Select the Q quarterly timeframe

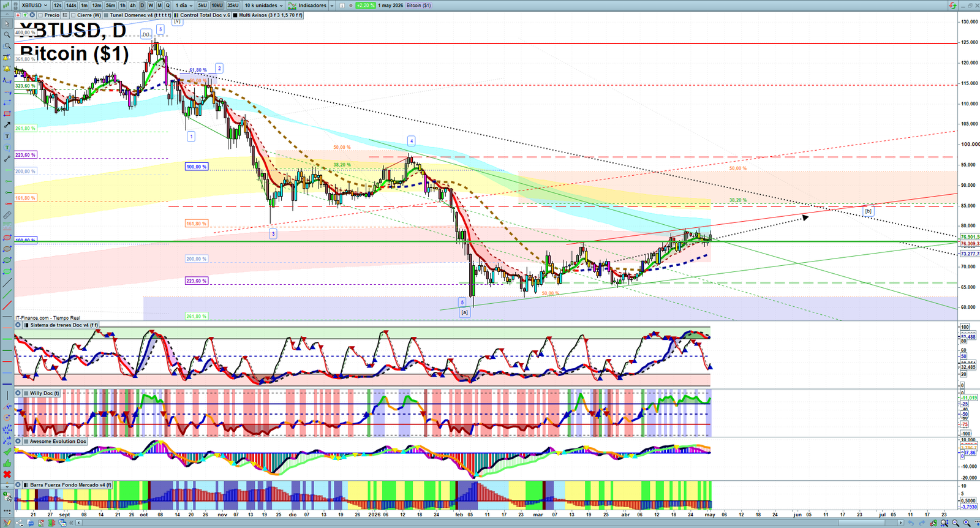pos(167,6)
